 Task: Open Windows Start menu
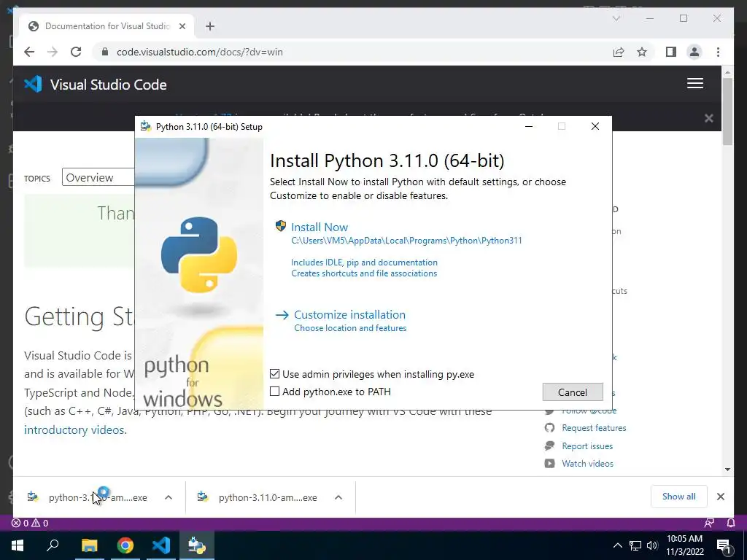(18, 545)
